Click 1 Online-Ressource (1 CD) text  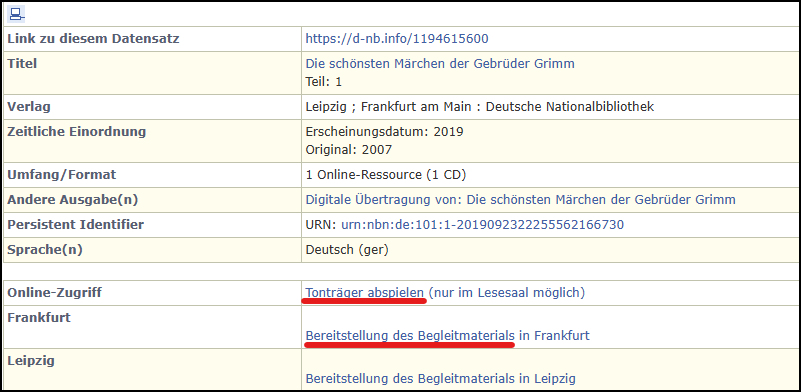tap(386, 175)
